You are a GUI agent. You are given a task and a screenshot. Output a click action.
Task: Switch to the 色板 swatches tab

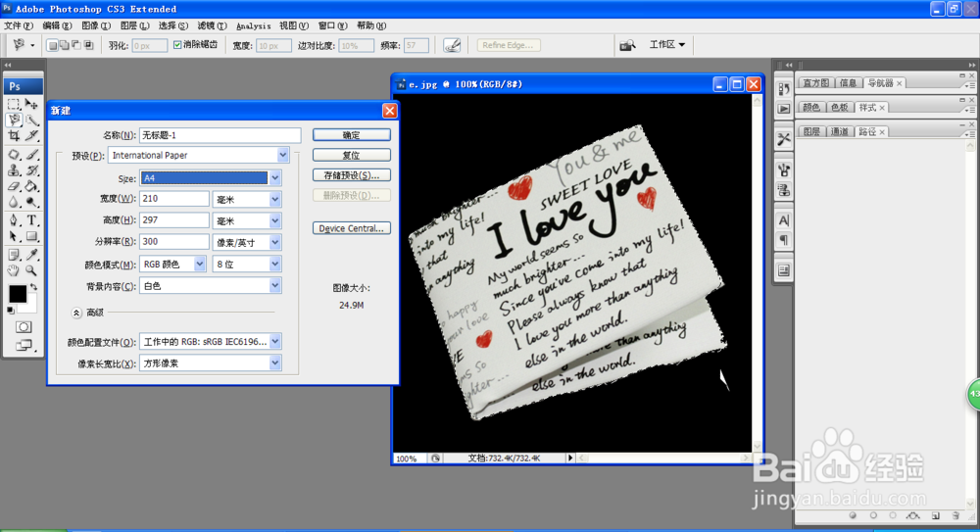[x=840, y=107]
